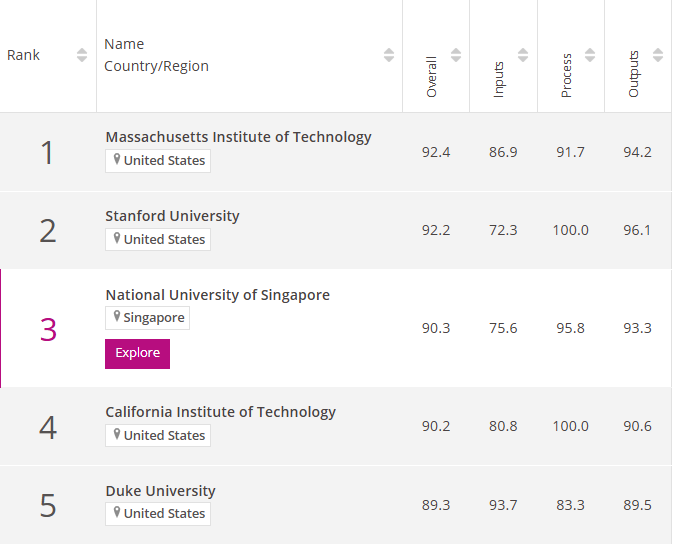Sort by Outputs score arrows
Viewport: 681px width, 545px height.
[x=657, y=55]
